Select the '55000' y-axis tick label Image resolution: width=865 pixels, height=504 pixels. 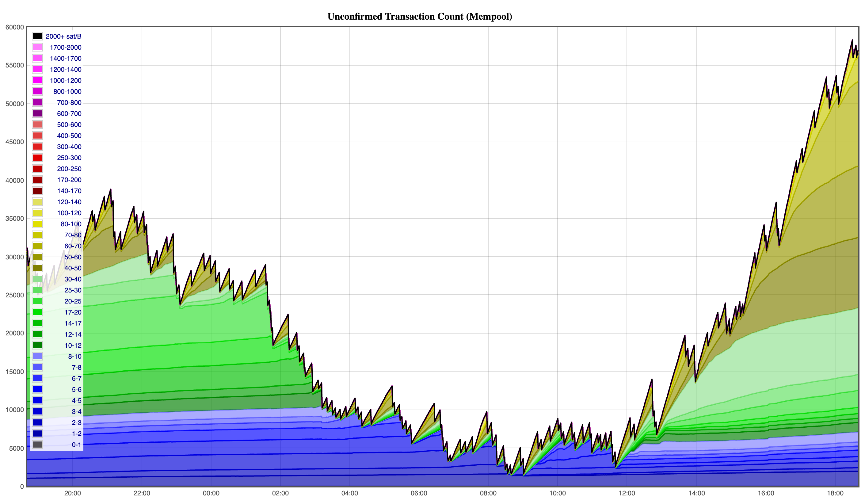(x=15, y=65)
